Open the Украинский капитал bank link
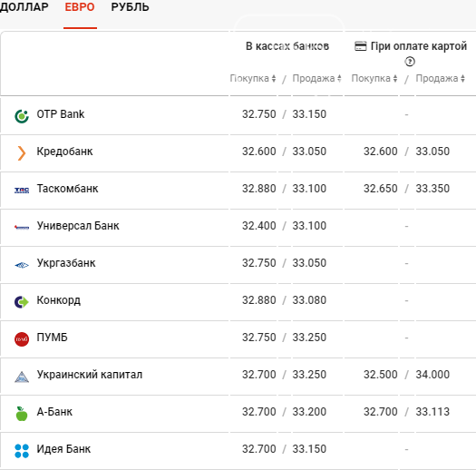This screenshot has width=476, height=470. point(90,375)
